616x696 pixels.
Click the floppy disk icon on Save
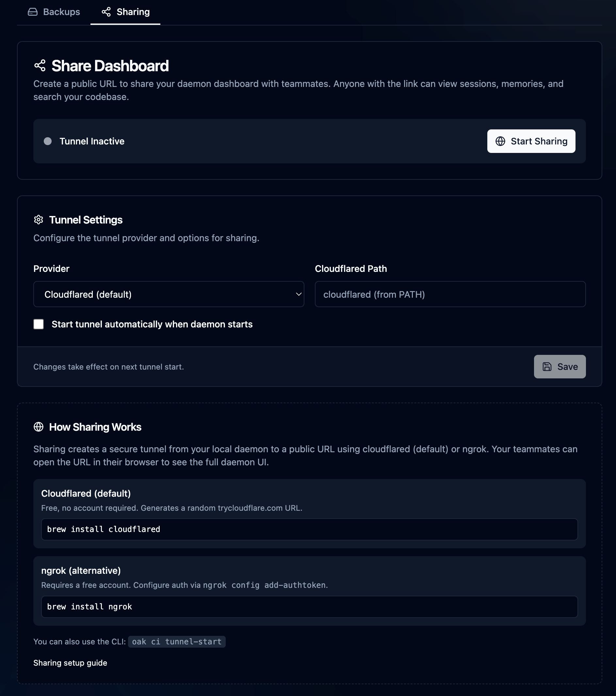coord(546,367)
